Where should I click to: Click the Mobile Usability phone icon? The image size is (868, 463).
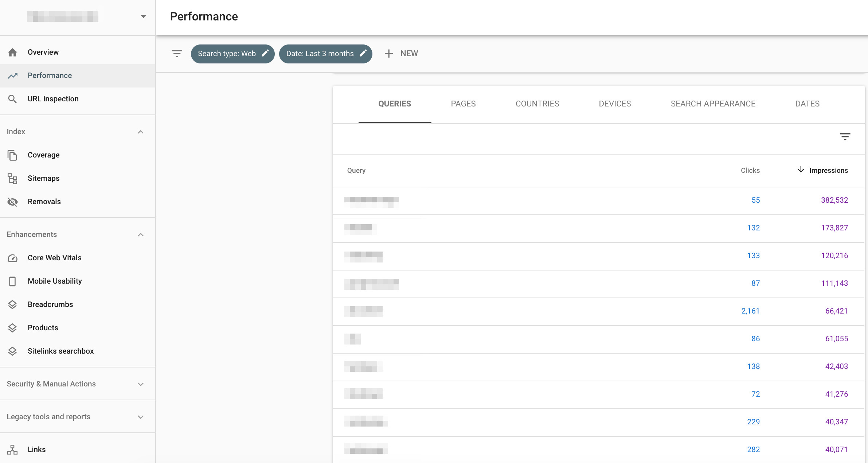(12, 281)
